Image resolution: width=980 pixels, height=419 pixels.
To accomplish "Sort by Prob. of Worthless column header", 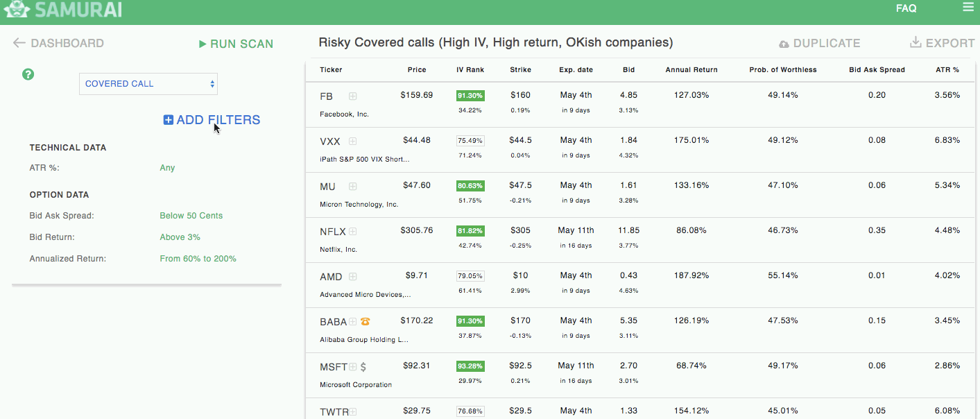I will click(x=783, y=70).
